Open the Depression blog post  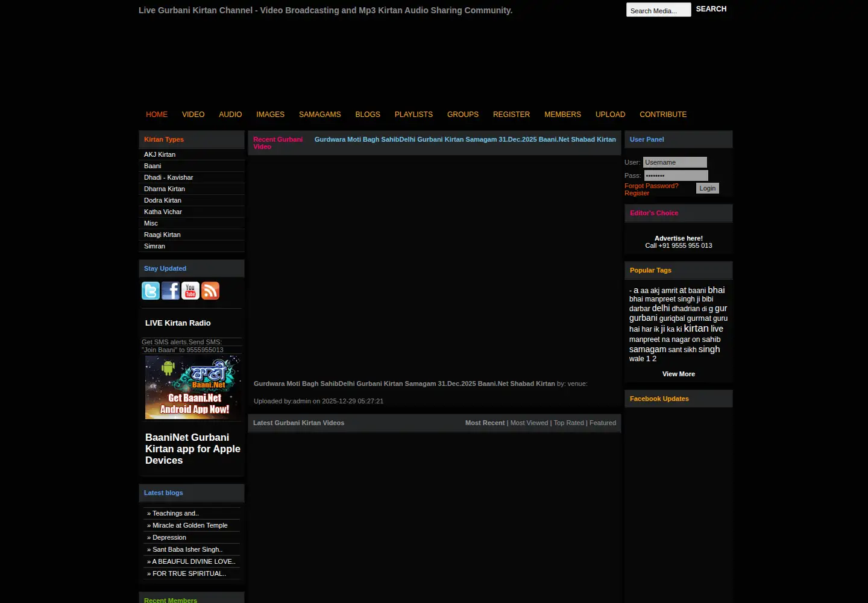[169, 537]
